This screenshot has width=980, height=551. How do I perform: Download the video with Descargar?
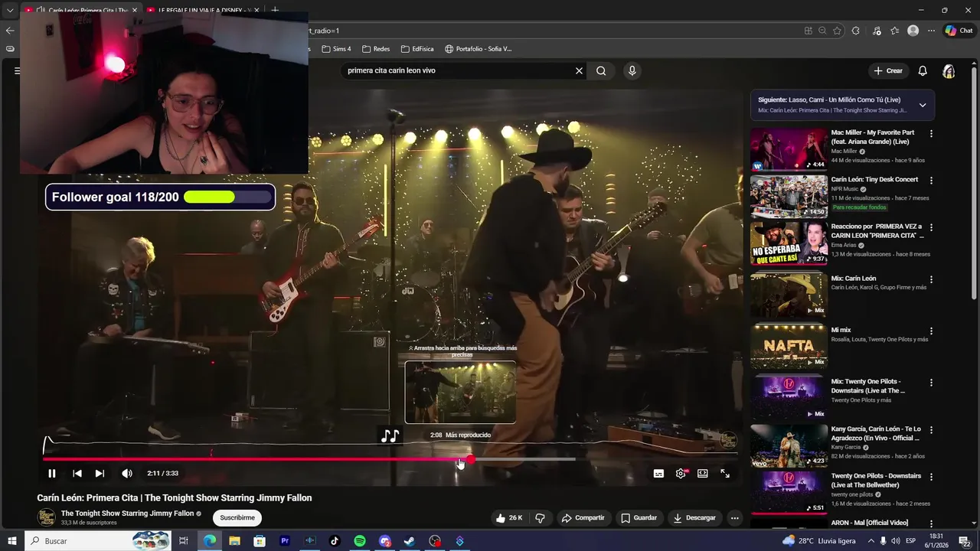(694, 518)
